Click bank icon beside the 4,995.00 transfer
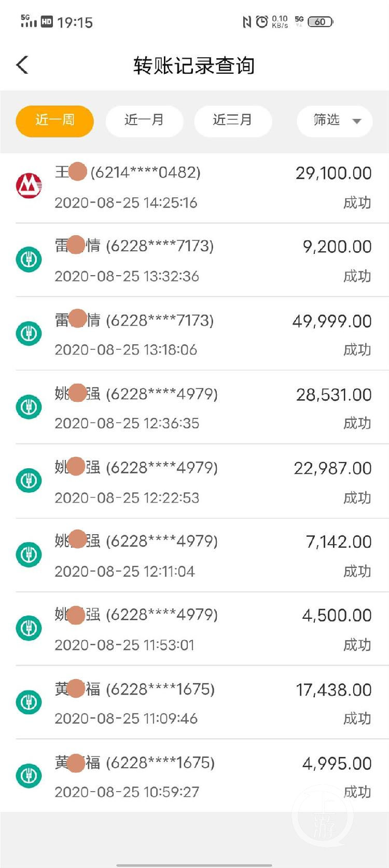The width and height of the screenshot is (389, 868). (29, 776)
